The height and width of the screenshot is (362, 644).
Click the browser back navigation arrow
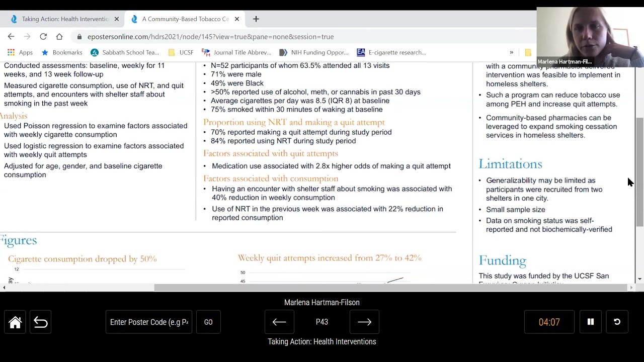(11, 37)
